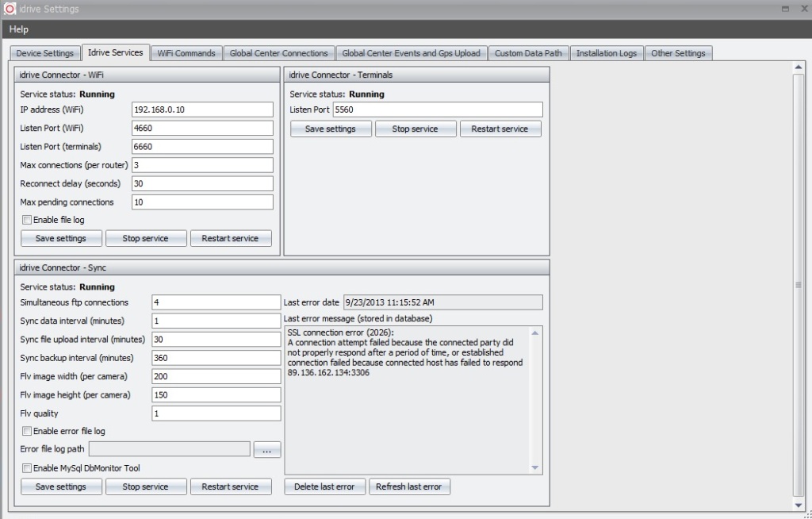Click the error message scroll up arrow
812x519 pixels.
point(535,332)
